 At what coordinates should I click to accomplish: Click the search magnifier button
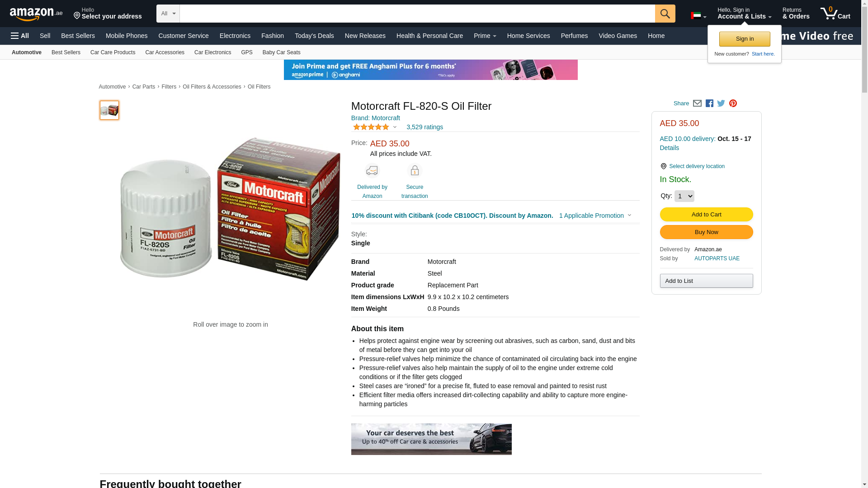pos(665,14)
